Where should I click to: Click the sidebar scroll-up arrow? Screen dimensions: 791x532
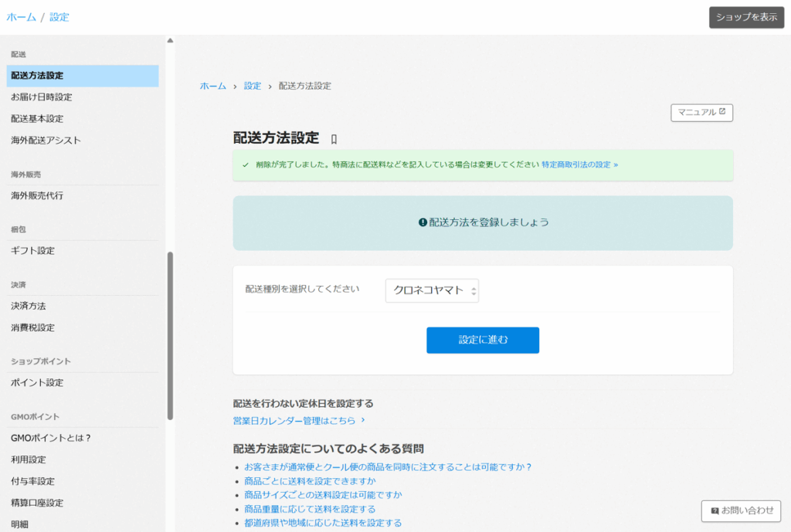pos(170,40)
